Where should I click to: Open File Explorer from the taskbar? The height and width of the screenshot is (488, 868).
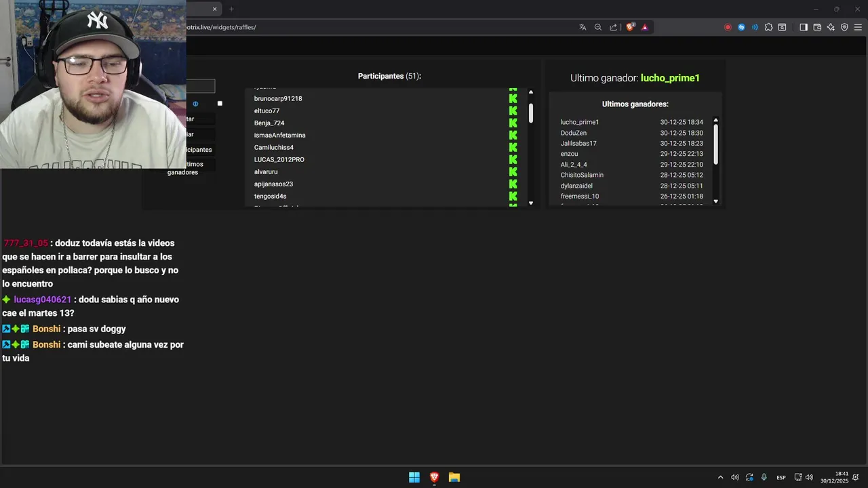click(x=454, y=477)
